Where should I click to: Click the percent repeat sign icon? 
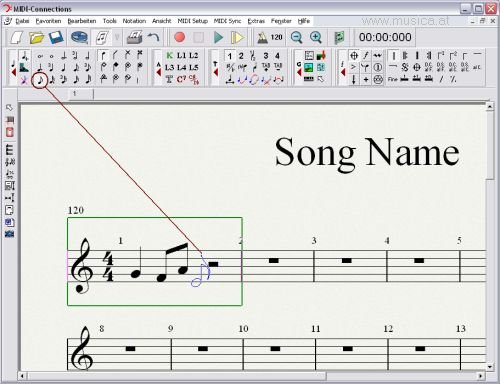[453, 79]
